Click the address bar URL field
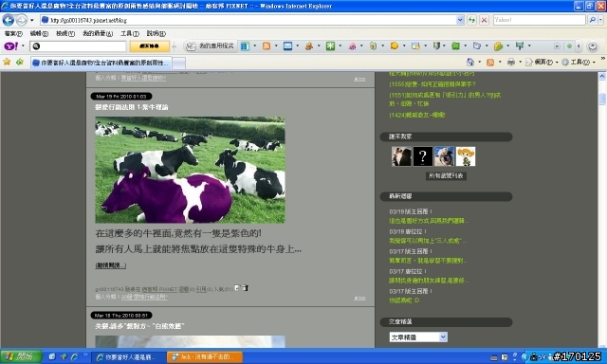The image size is (607, 364). pyautogui.click(x=248, y=20)
